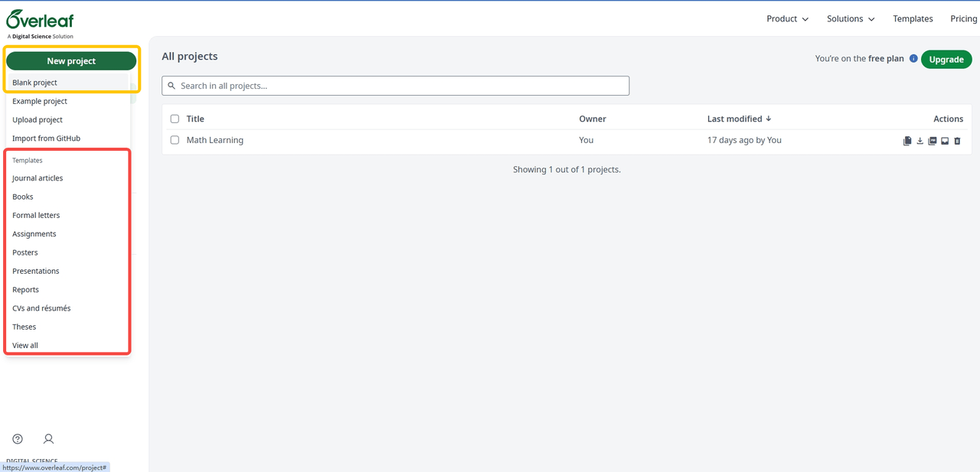This screenshot has height=472, width=980.
Task: Select Blank project from the menu
Action: click(x=34, y=82)
